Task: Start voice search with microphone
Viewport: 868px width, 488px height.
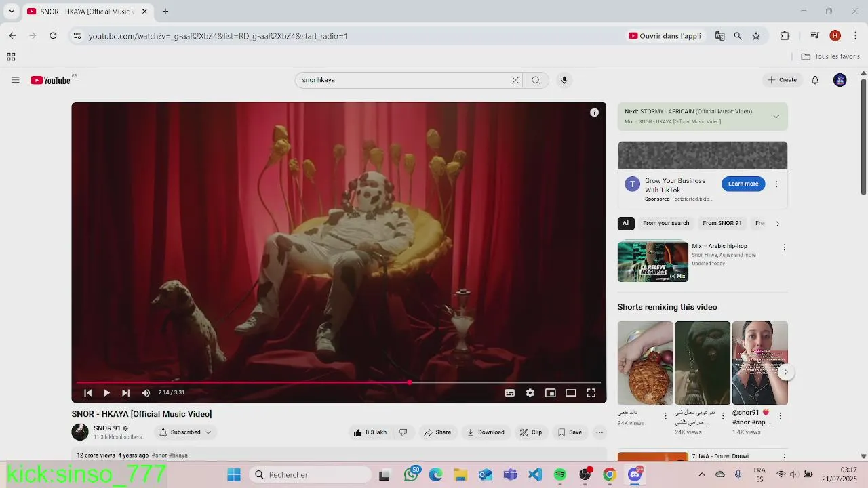Action: pyautogui.click(x=564, y=80)
